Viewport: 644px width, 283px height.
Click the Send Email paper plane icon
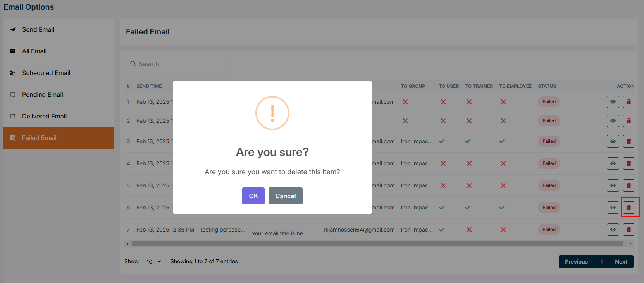pyautogui.click(x=13, y=29)
